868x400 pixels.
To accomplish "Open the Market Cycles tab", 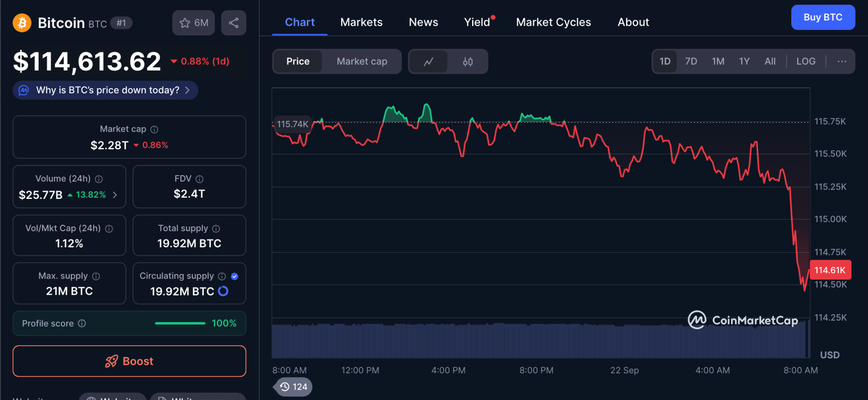I will pos(553,22).
